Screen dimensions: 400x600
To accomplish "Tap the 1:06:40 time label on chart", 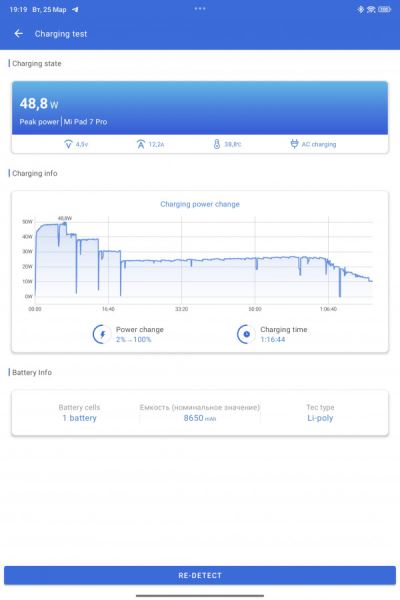I will pos(328,309).
